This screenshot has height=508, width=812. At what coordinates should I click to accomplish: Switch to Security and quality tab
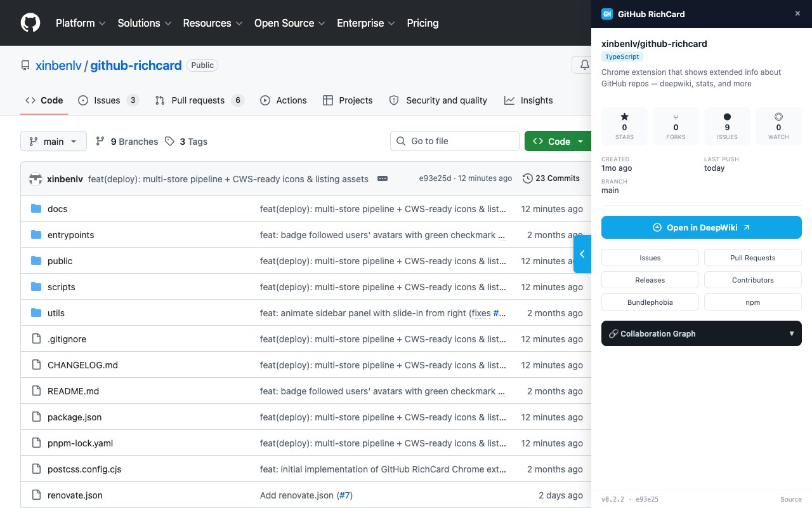point(438,100)
